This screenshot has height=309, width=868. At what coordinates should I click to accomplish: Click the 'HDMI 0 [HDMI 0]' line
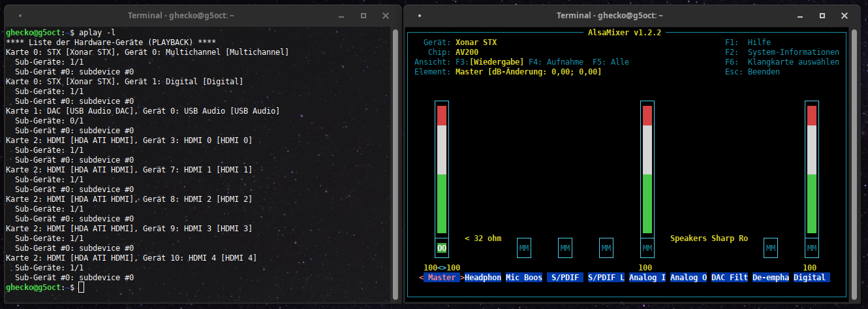[x=129, y=140]
